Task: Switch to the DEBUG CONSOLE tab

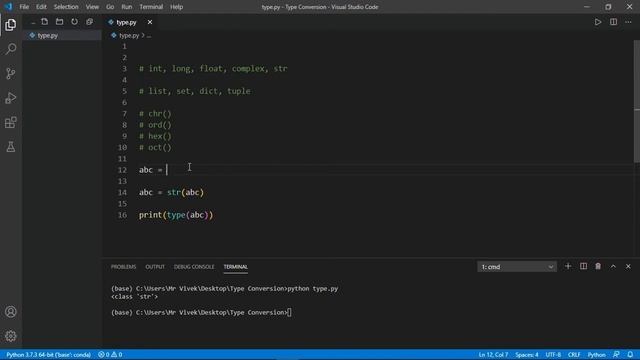Action: pos(194,267)
